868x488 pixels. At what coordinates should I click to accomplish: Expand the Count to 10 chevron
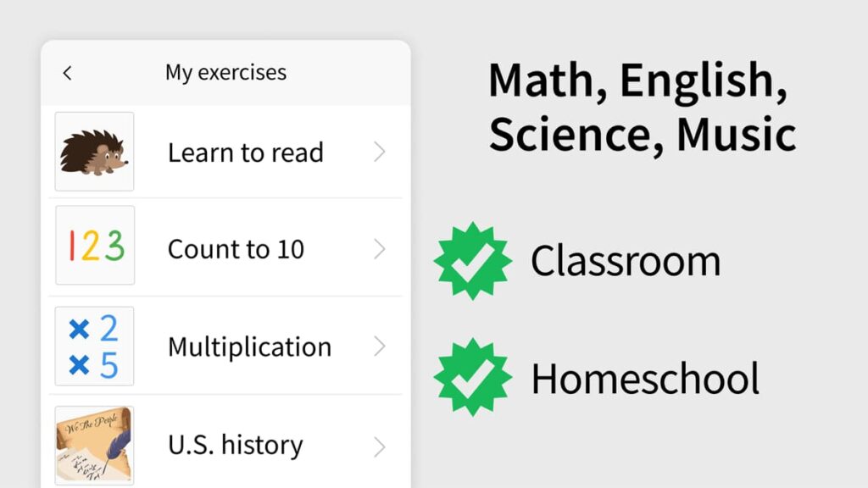tap(380, 249)
